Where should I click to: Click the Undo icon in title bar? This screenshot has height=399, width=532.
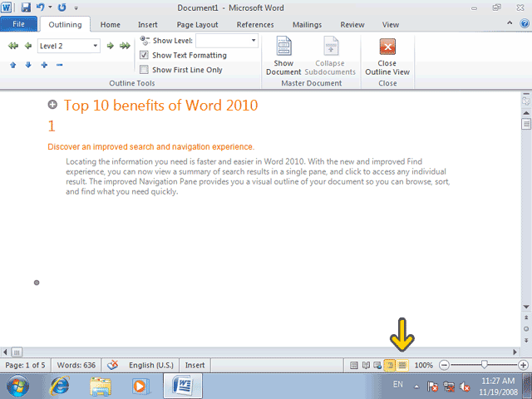(41, 7)
